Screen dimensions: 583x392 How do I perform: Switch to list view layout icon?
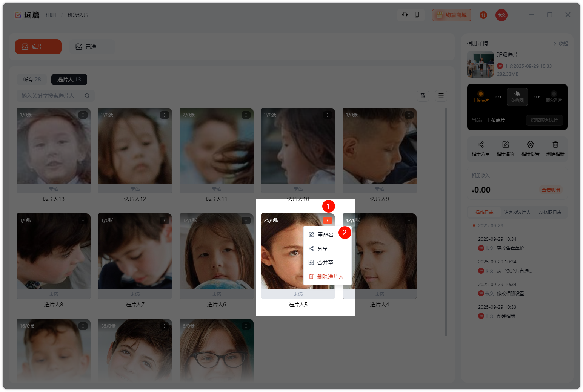pos(441,96)
